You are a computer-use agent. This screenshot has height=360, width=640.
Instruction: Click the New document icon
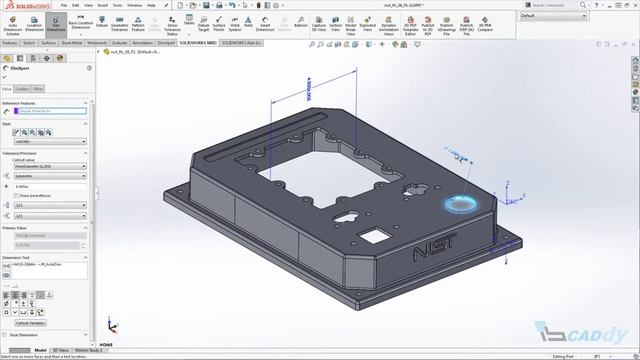point(180,5)
